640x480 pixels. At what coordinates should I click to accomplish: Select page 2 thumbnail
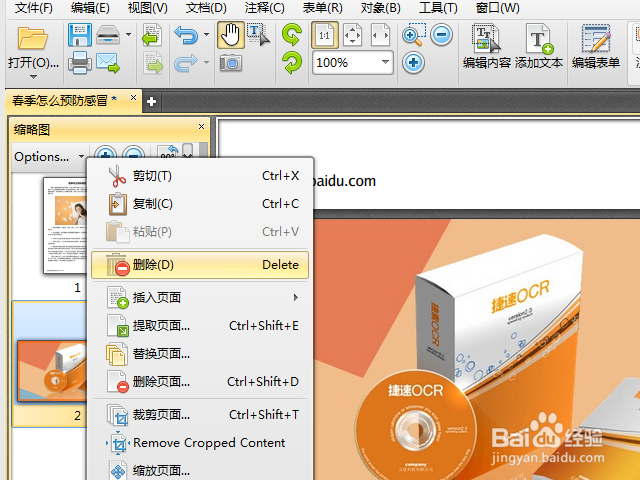(52, 371)
